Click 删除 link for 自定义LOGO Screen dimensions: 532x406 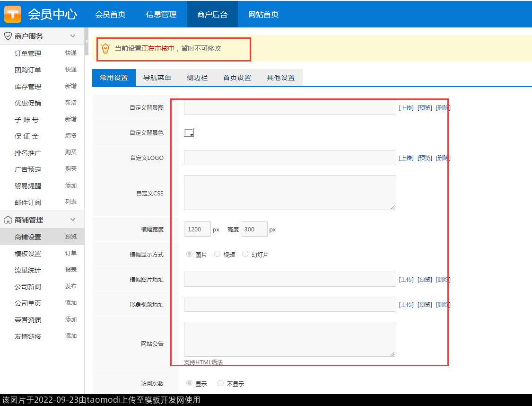point(443,158)
